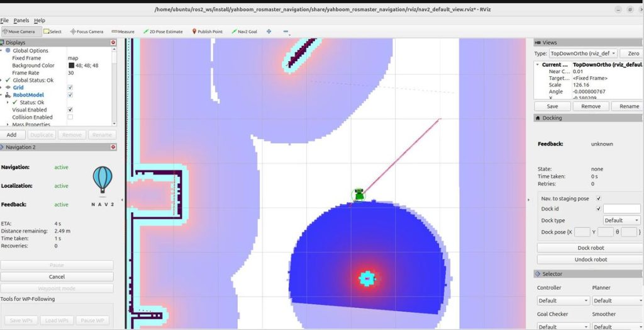The width and height of the screenshot is (644, 330).
Task: Click the Frame Rate value 30
Action: click(x=70, y=73)
